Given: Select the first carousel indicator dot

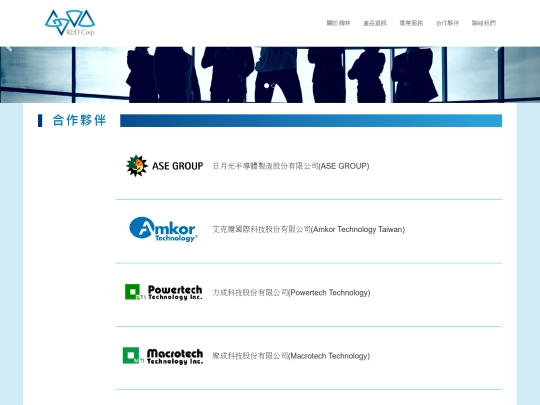Looking at the screenshot, I should coord(266,85).
